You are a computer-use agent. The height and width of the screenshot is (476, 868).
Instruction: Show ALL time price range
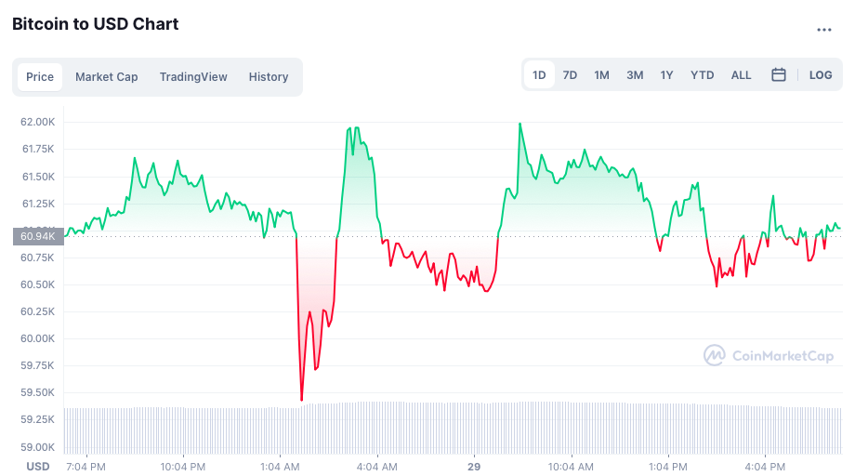741,75
